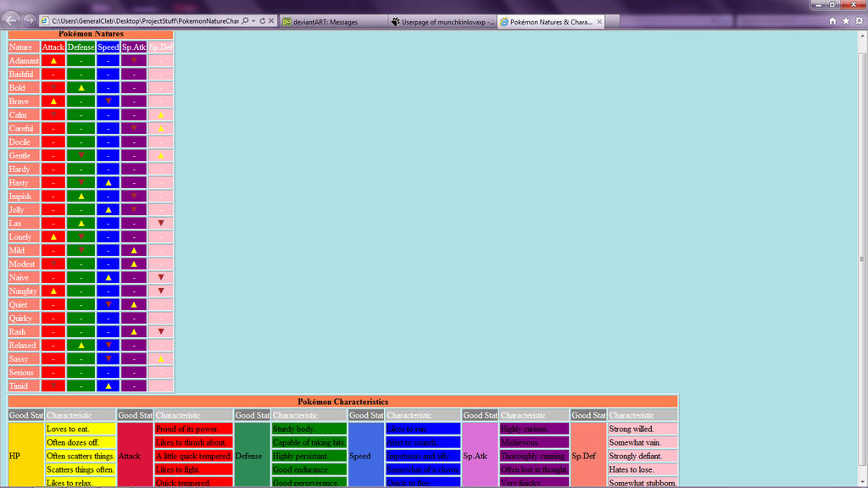Click the vertical scrollbar thumb

click(862, 259)
